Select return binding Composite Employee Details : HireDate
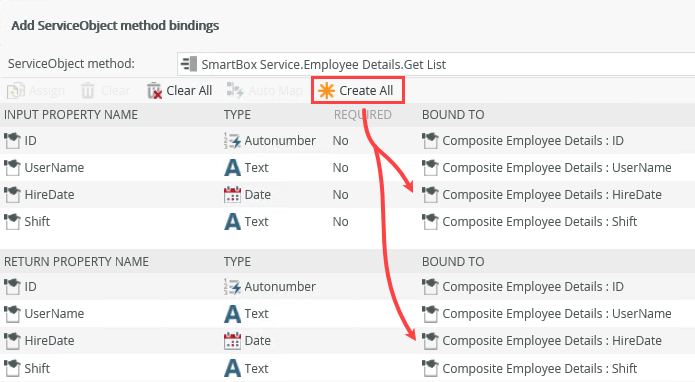 click(552, 341)
